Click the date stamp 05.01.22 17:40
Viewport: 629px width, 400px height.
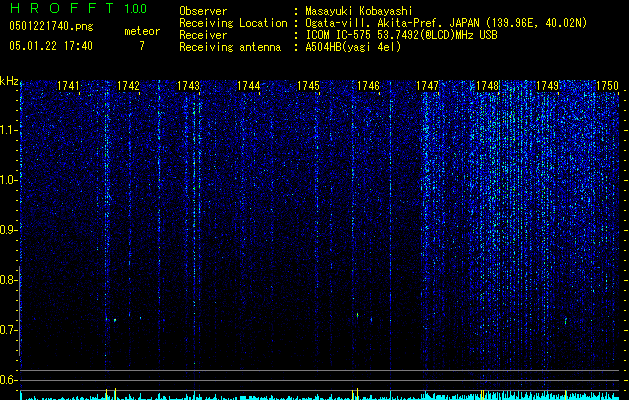[51, 46]
